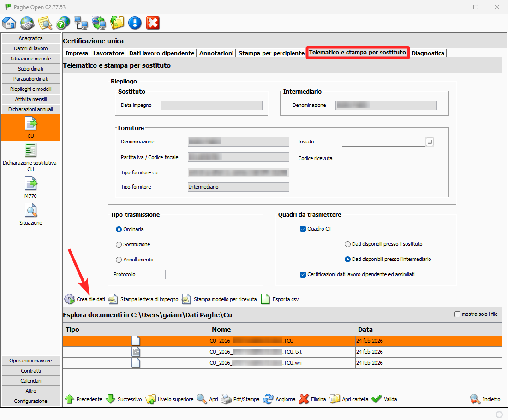Screen dimensions: 508x420
Task: Uncheck the Quadro CT checkbox
Action: click(x=303, y=229)
